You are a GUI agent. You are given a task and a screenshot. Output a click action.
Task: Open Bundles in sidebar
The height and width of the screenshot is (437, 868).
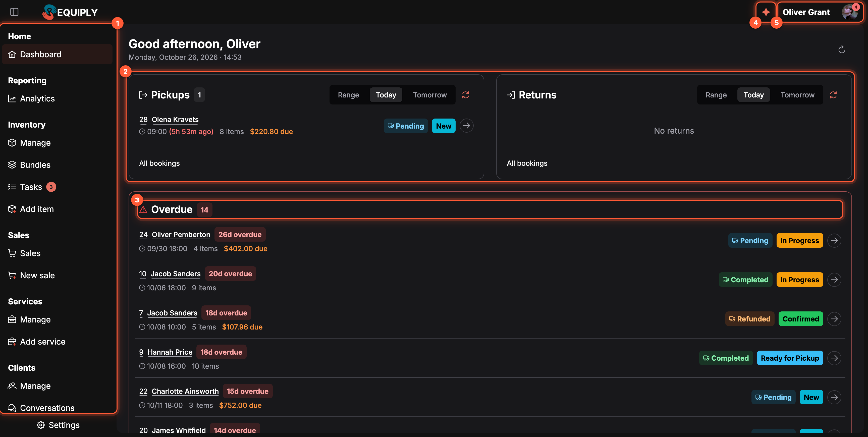click(57, 165)
